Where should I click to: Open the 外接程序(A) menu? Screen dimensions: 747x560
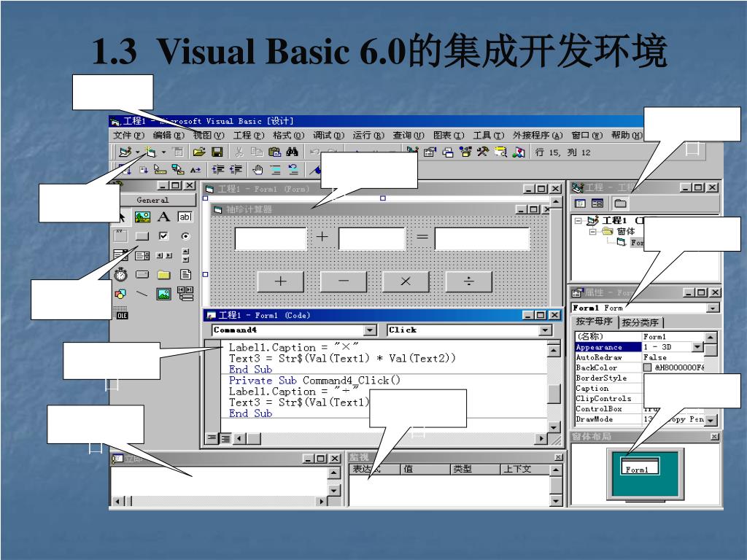point(538,135)
